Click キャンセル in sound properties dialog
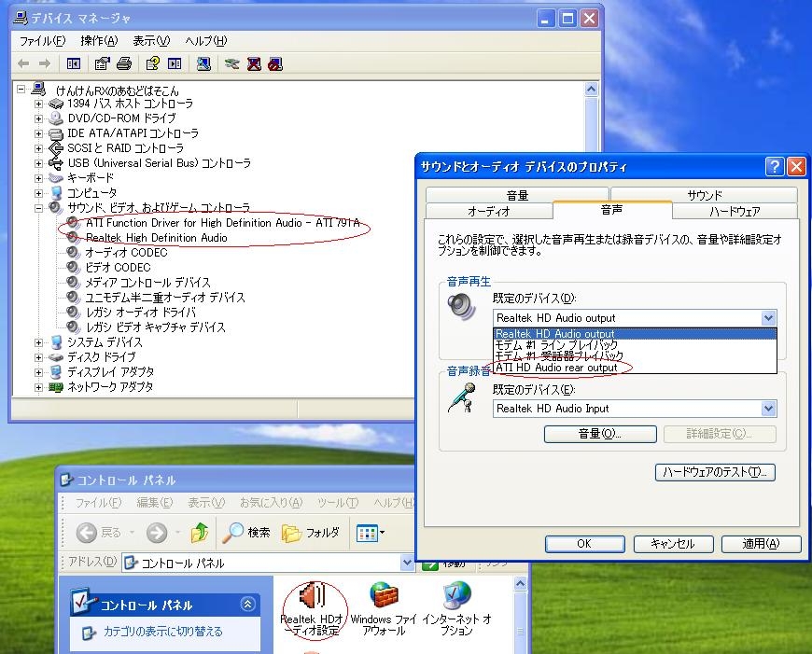The height and width of the screenshot is (654, 812). click(x=673, y=544)
